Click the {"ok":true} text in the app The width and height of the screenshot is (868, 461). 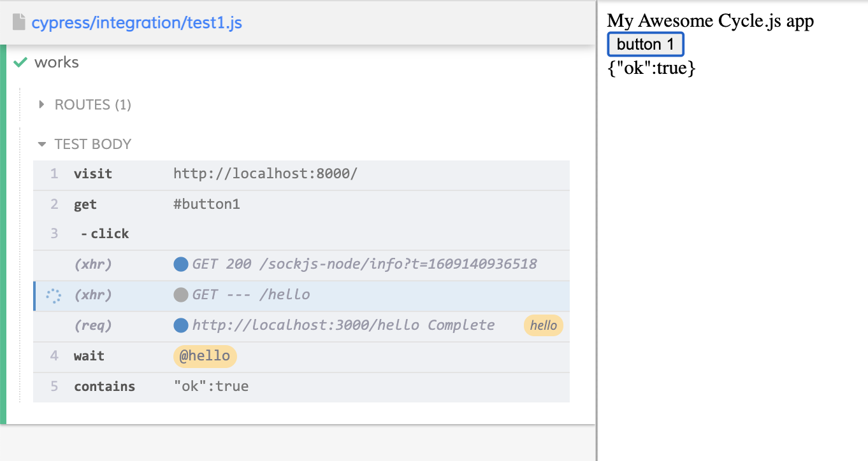point(651,67)
